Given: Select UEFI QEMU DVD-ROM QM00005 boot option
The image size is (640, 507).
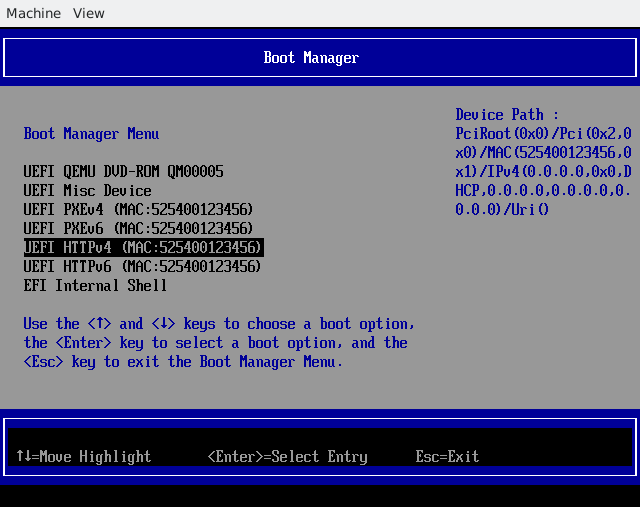Looking at the screenshot, I should tap(123, 172).
